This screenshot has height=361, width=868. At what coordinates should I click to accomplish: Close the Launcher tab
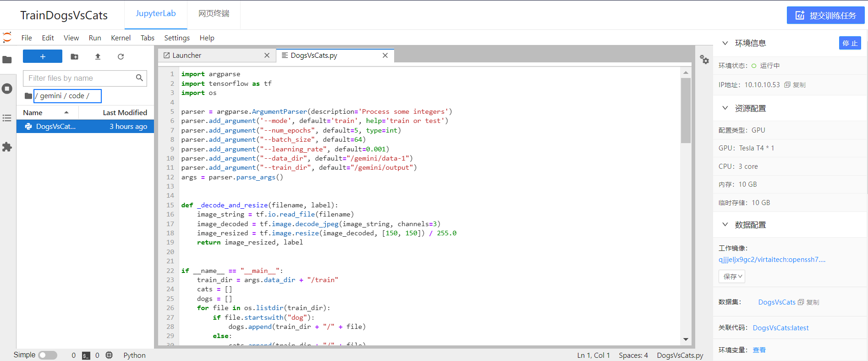tap(267, 56)
